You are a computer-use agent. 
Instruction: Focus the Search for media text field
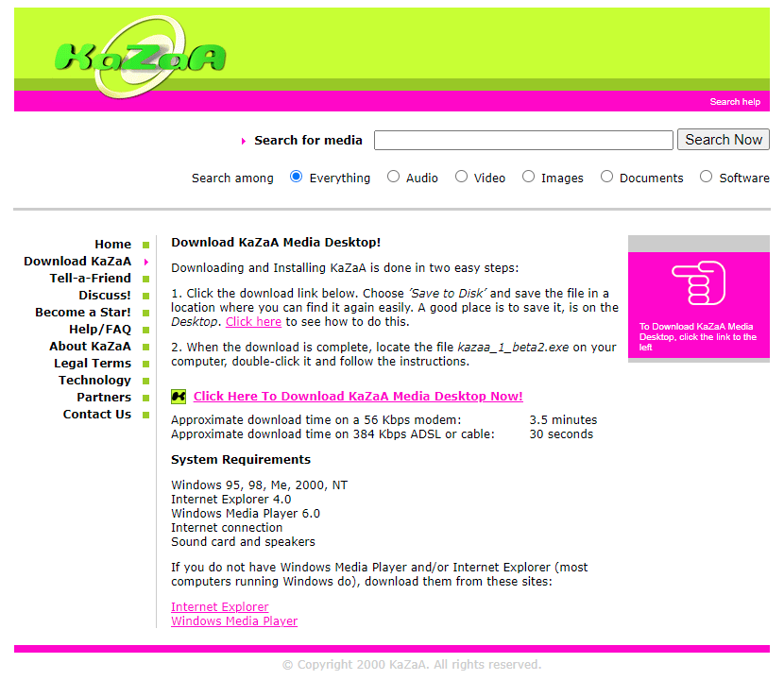tap(523, 140)
